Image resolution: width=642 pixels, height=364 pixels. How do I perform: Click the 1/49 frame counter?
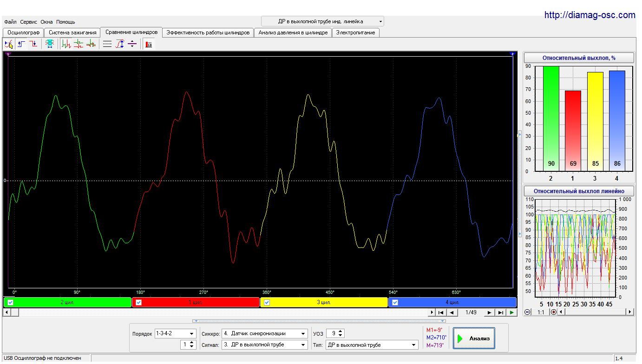click(x=471, y=312)
